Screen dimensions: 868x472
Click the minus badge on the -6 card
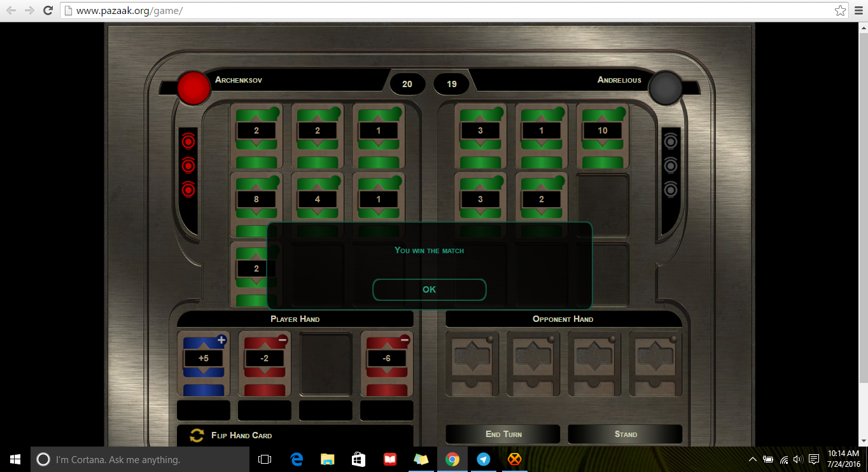tap(405, 340)
